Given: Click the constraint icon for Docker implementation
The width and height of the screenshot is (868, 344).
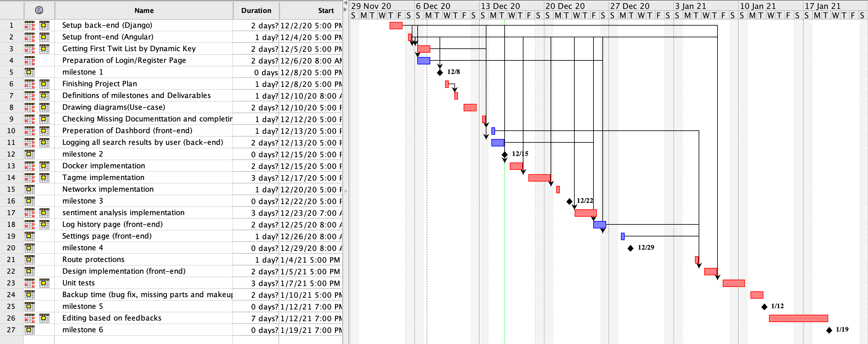Looking at the screenshot, I should [30, 166].
